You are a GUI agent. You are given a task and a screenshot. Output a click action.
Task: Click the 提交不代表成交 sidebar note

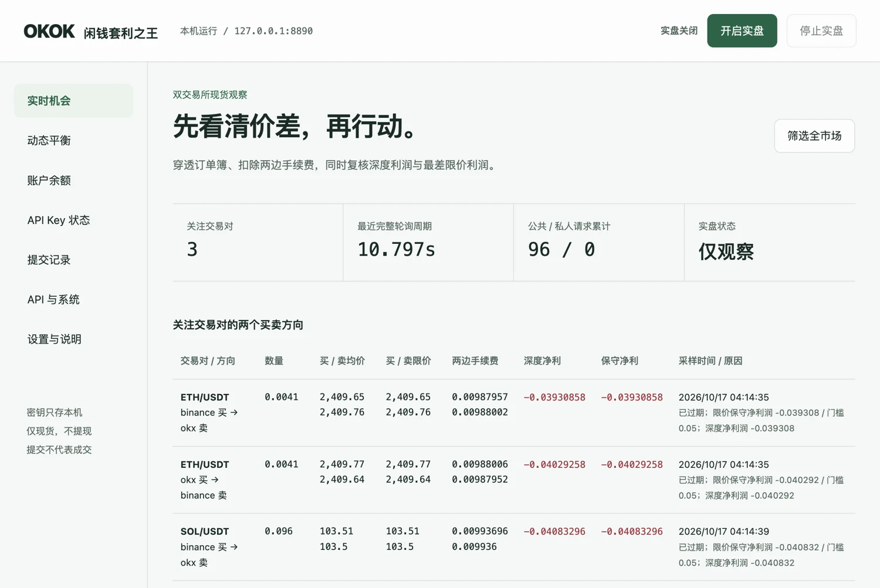pos(59,450)
